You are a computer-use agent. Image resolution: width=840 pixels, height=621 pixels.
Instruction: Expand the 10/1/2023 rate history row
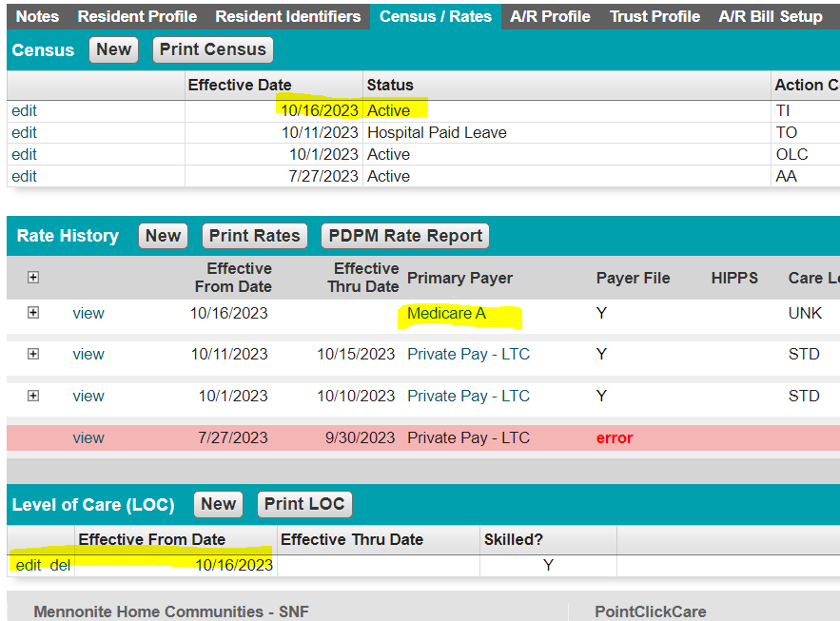tap(33, 396)
